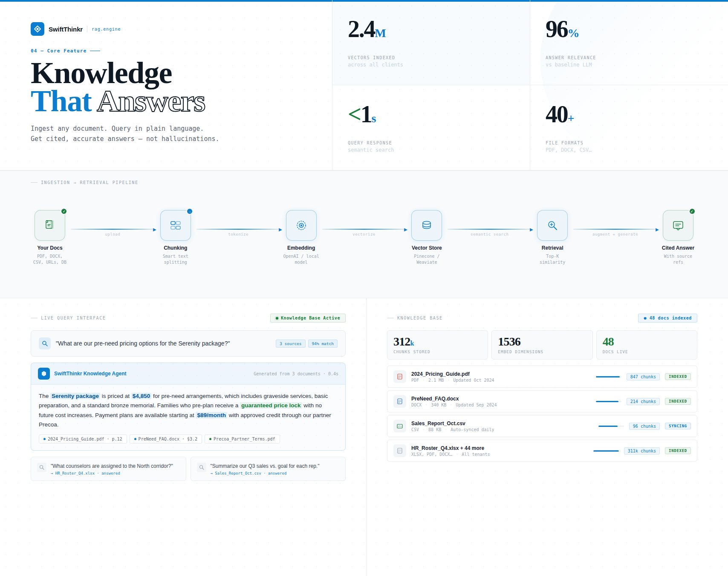Screen dimensions: 728x576
Task: Click the 96% Answer Relevance metric
Action: tap(629, 43)
